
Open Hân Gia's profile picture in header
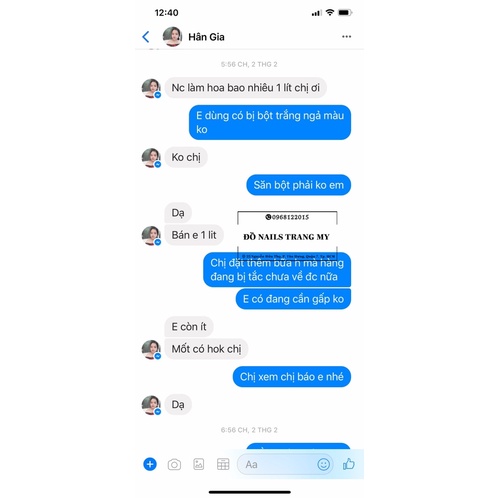coord(172,36)
